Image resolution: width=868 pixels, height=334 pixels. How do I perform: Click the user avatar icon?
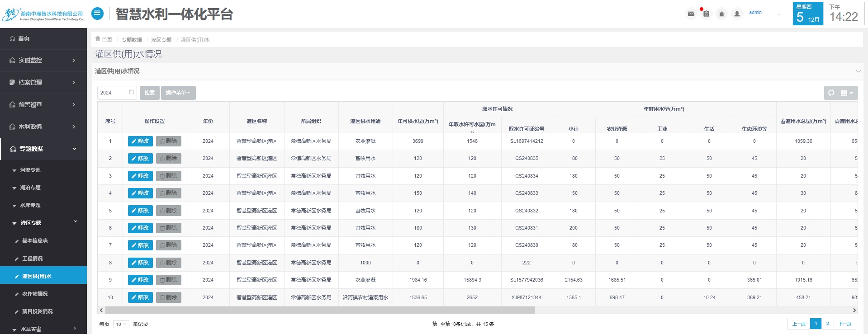click(737, 14)
